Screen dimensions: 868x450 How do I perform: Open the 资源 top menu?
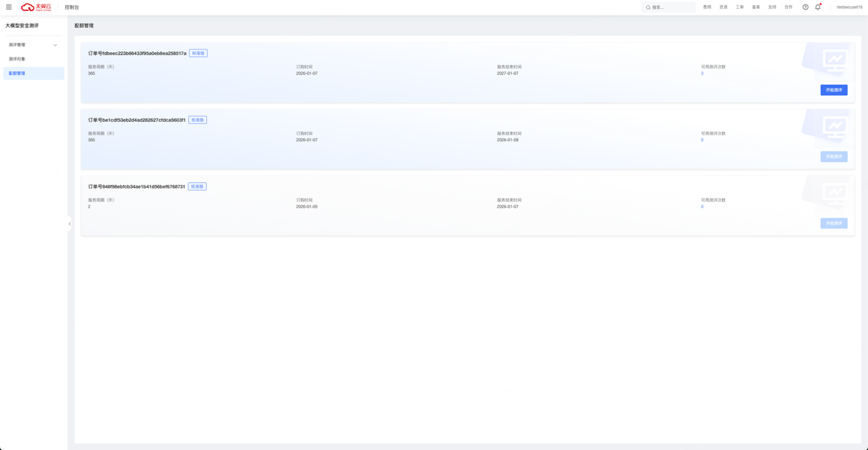click(724, 7)
